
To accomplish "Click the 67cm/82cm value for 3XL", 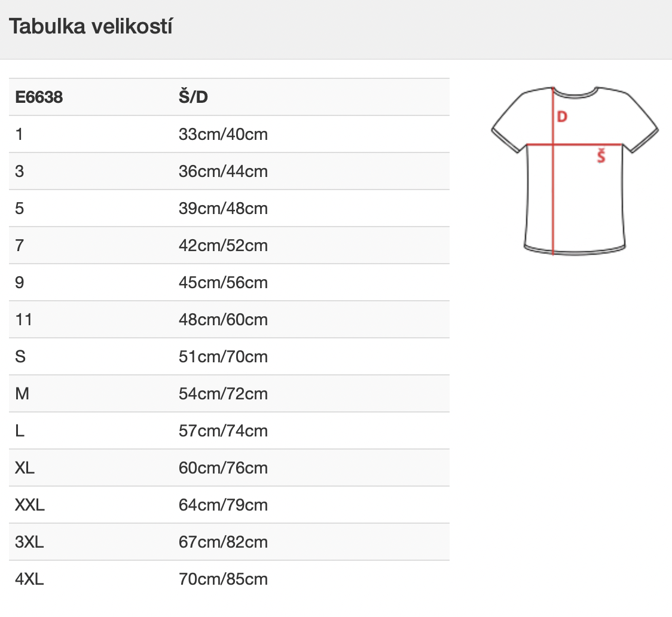I will (223, 542).
